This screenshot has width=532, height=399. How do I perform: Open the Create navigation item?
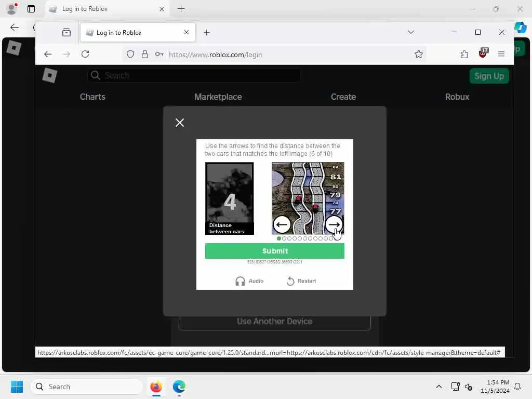point(343,97)
